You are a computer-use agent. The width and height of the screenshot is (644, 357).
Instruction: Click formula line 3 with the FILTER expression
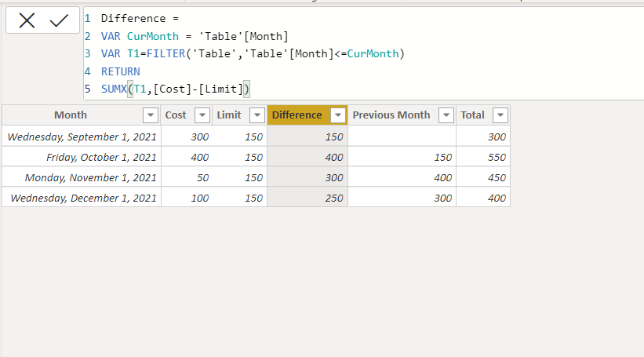253,54
